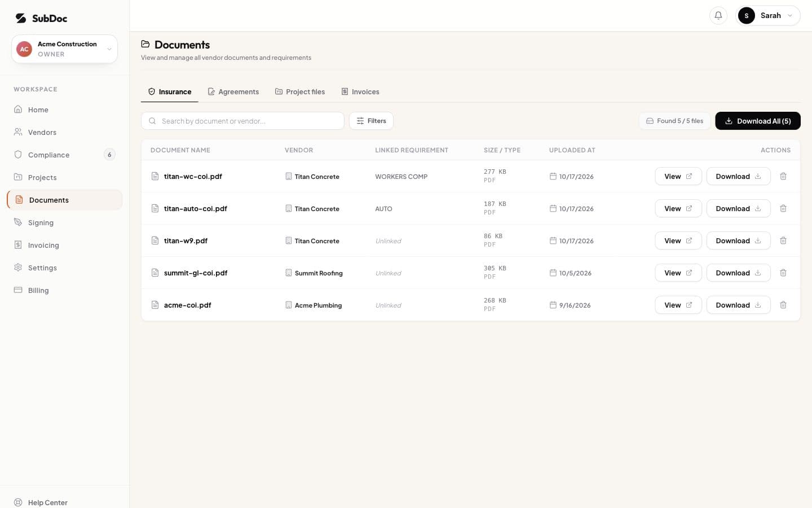Open the Filters options
812x508 pixels.
(371, 121)
